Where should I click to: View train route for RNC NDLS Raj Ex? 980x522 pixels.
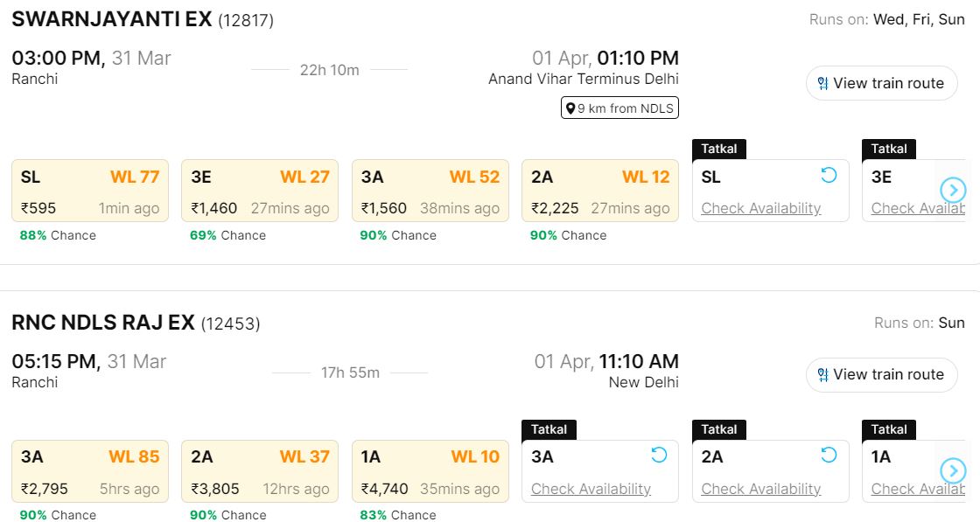click(881, 375)
